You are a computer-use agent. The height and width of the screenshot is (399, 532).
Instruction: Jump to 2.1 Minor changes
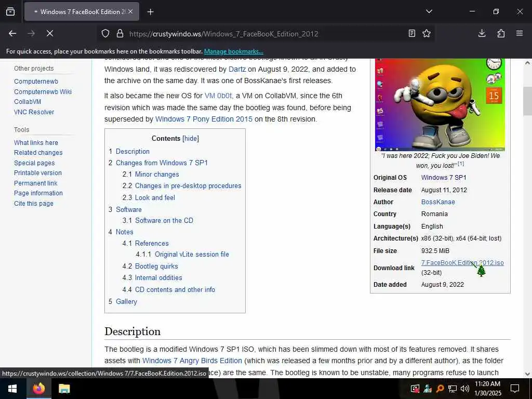pos(151,175)
